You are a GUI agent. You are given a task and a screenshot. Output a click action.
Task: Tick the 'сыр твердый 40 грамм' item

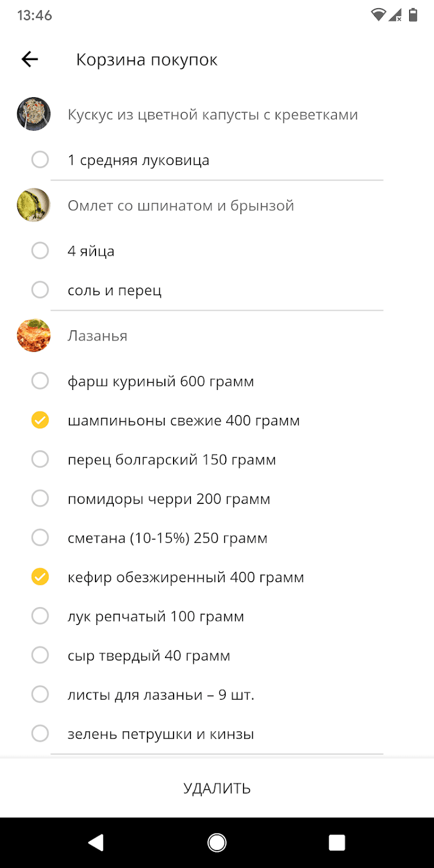[40, 655]
